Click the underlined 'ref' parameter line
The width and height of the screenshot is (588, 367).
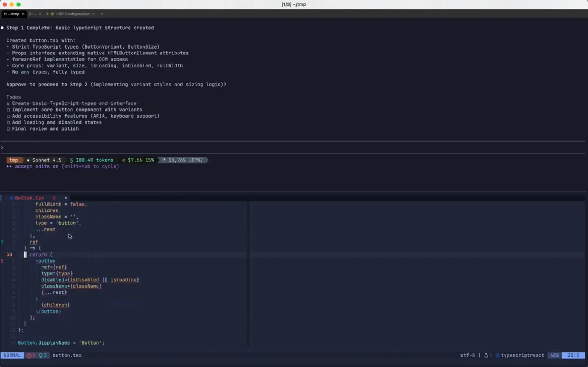34,242
